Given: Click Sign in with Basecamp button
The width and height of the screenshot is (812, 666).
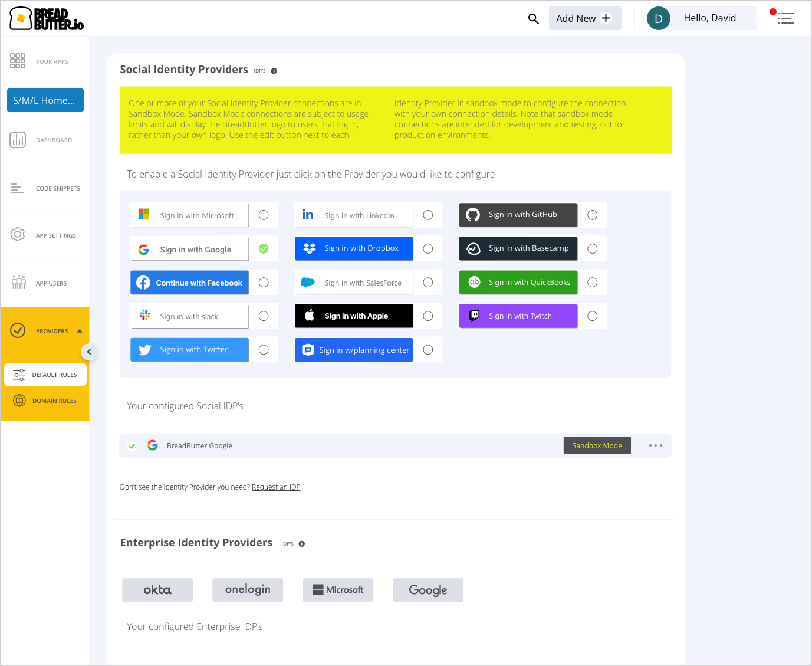Looking at the screenshot, I should pyautogui.click(x=518, y=248).
